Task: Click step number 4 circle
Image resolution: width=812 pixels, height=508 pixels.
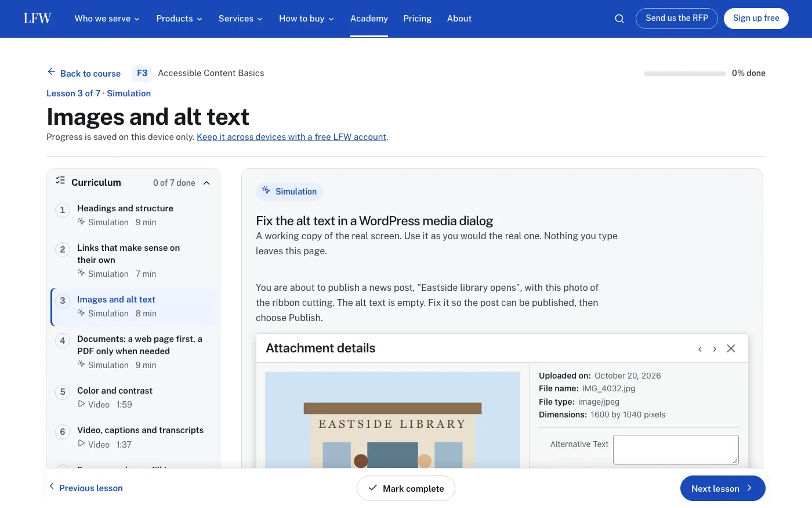Action: pos(63,341)
